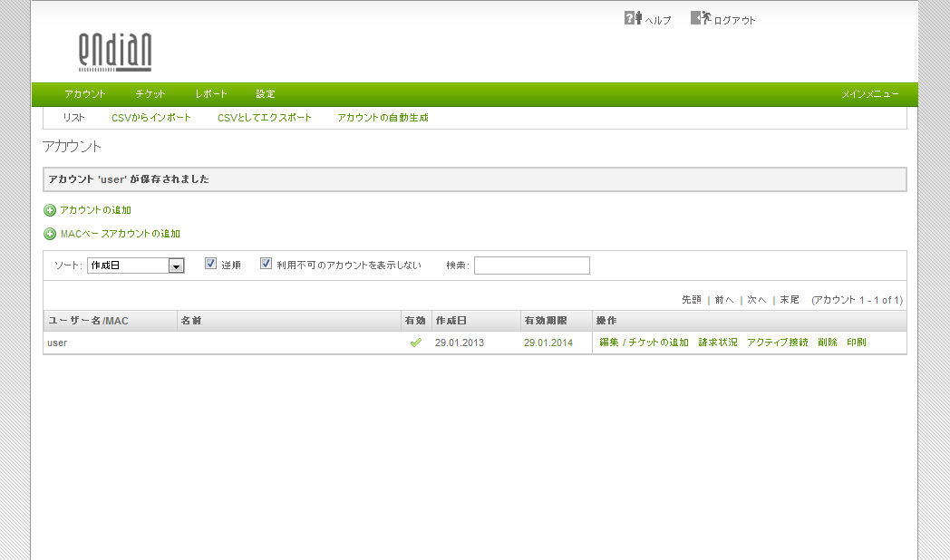Open 請求状況 for user
Screen dimensions: 950x560
(x=718, y=342)
